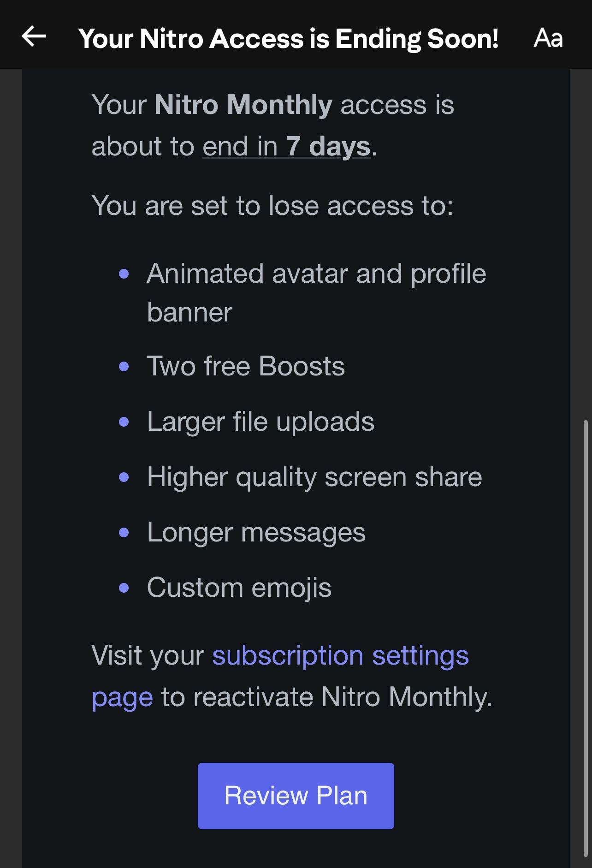592x868 pixels.
Task: Click the bullet dot beside "Two free Boosts"
Action: [124, 367]
